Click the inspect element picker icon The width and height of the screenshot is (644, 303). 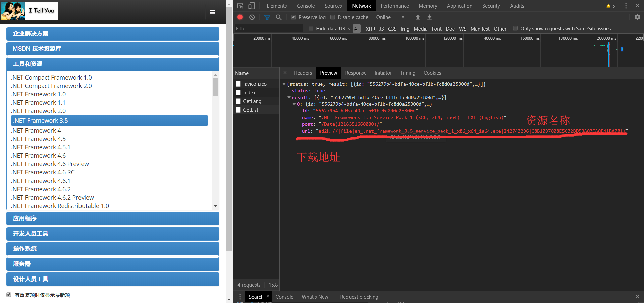240,6
